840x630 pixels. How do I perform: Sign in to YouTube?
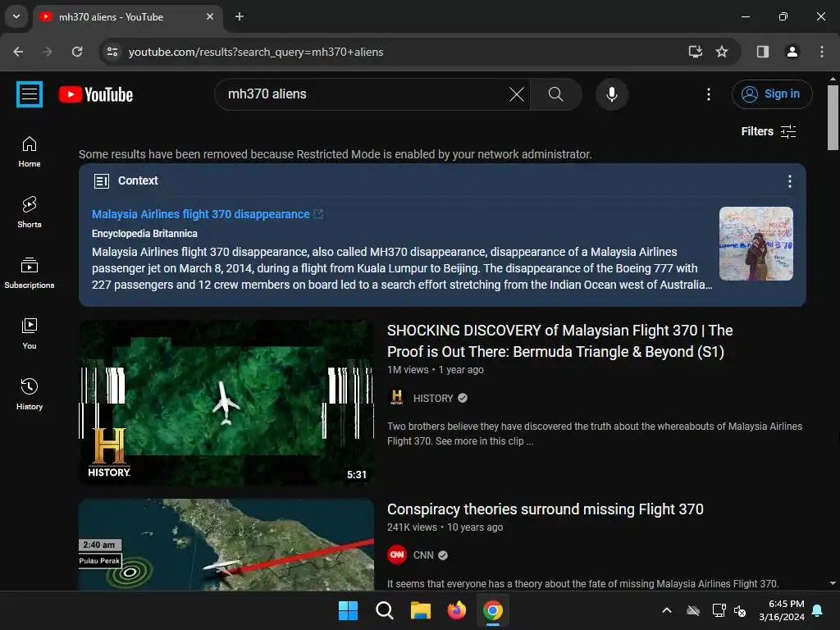(771, 94)
